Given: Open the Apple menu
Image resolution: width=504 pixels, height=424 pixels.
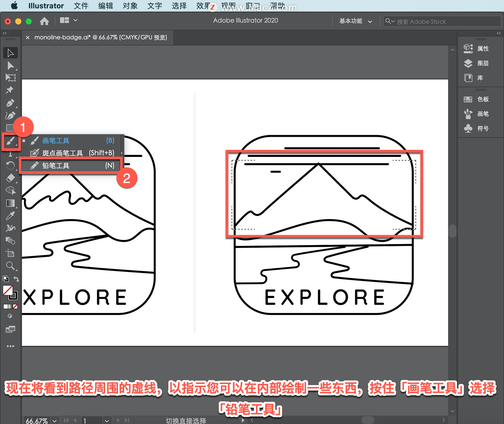Looking at the screenshot, I should tap(14, 6).
